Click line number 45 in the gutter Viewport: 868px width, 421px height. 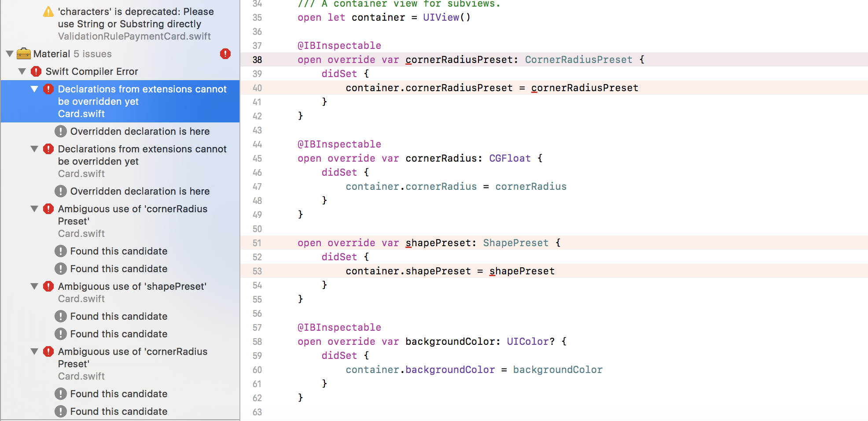point(257,159)
